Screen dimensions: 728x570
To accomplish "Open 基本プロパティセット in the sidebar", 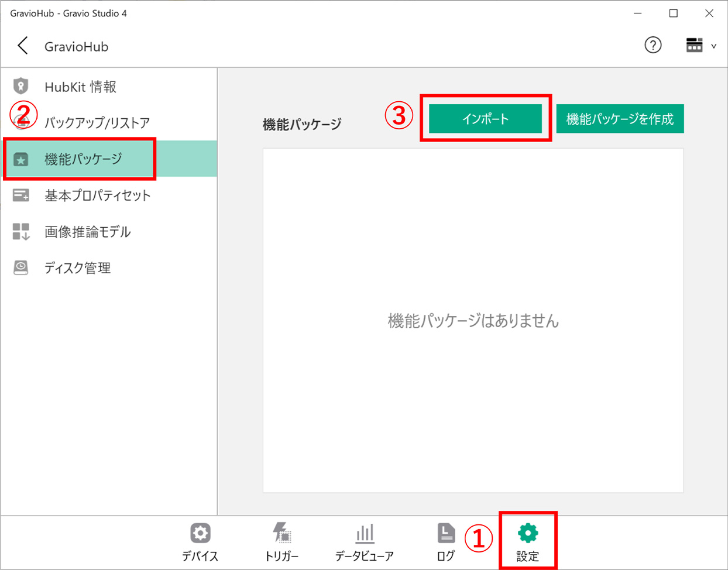I will [x=109, y=195].
